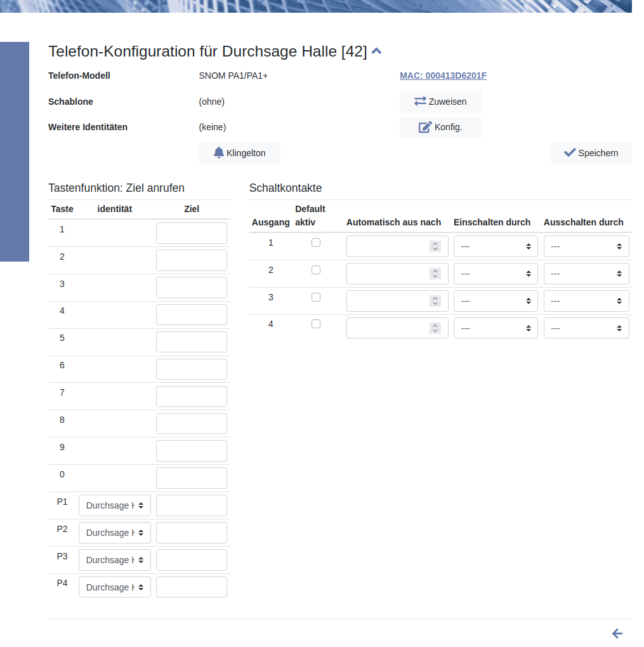Focus the Ziel field for Taste 0
The image size is (644, 647).
[192, 478]
